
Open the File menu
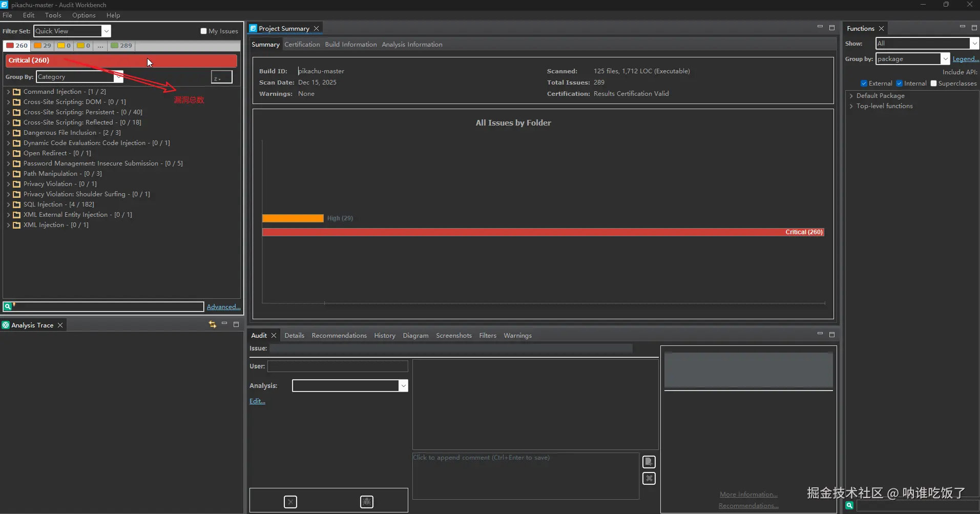point(7,15)
